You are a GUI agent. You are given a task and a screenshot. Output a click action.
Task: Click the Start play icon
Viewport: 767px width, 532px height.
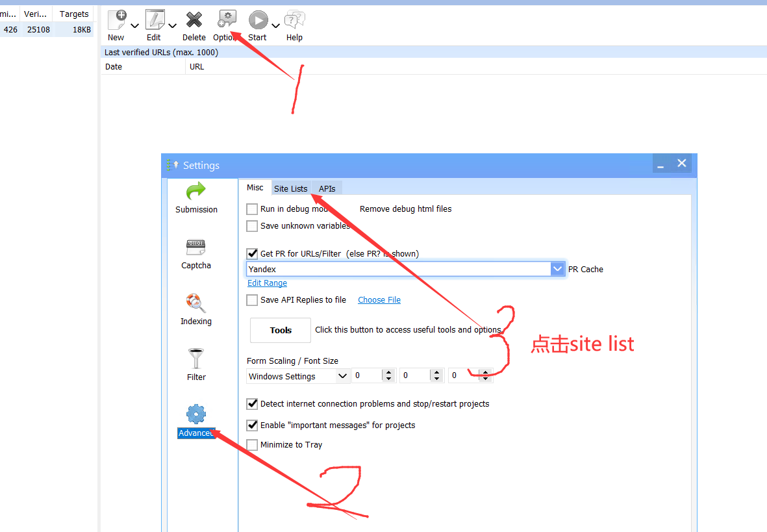(x=258, y=21)
